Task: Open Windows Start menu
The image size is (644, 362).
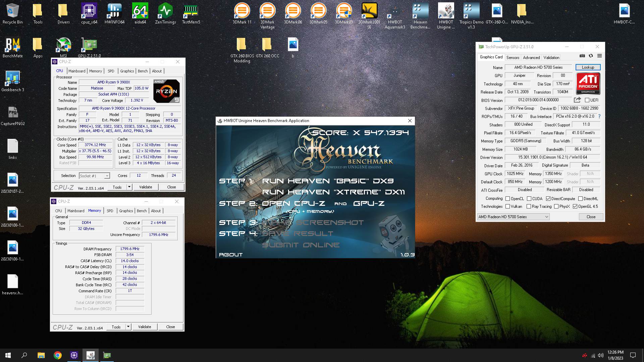Action: coord(8,355)
